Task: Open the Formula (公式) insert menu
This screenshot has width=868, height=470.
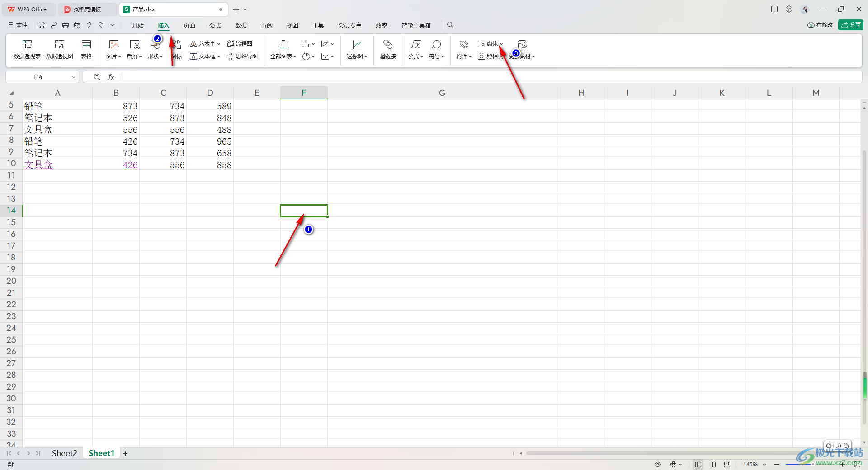Action: (415, 49)
